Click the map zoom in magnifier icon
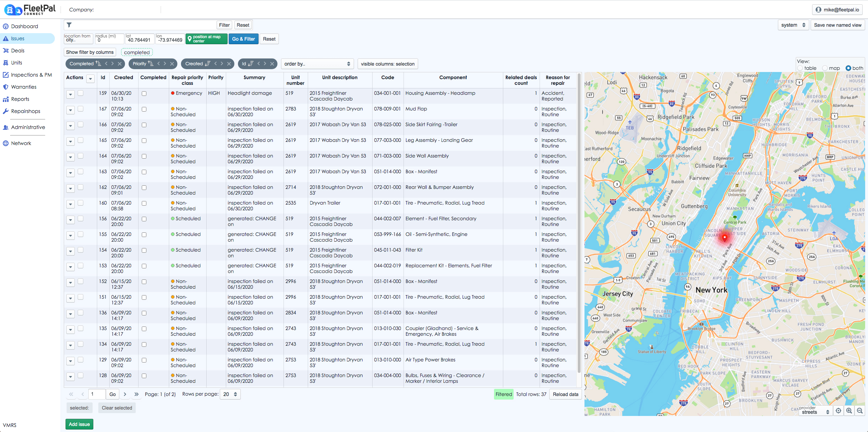868x432 pixels. click(849, 411)
